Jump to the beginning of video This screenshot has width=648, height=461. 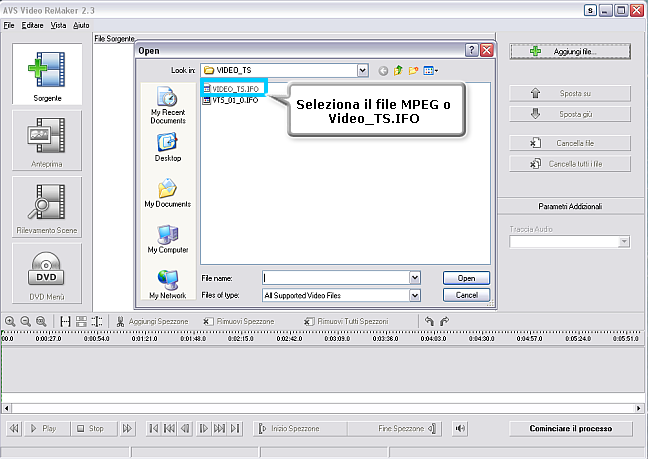coord(153,428)
